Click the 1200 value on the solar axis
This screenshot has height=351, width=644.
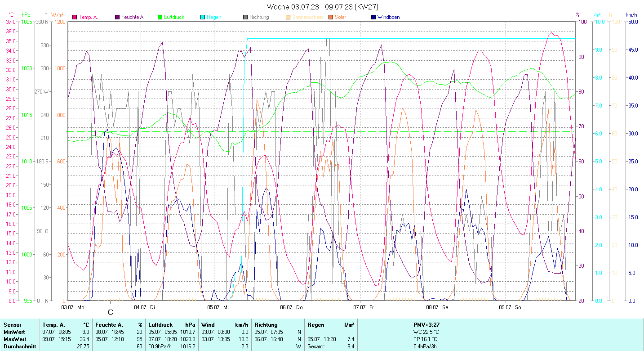[60, 22]
